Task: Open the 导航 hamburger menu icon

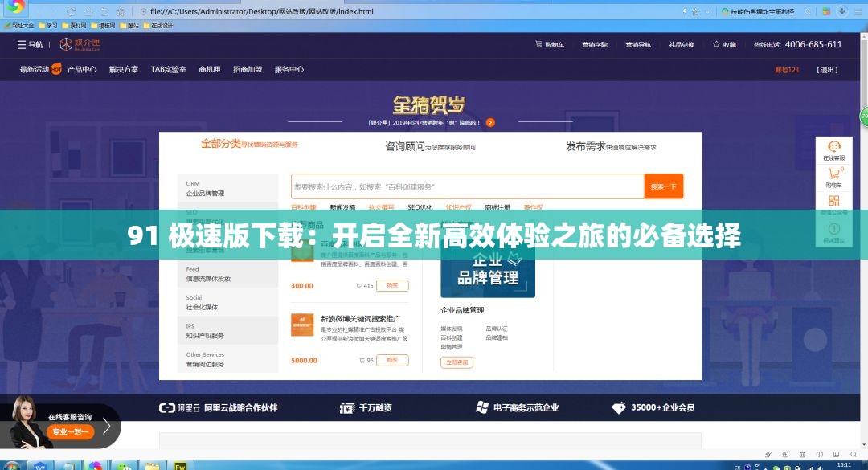Action: pyautogui.click(x=23, y=44)
